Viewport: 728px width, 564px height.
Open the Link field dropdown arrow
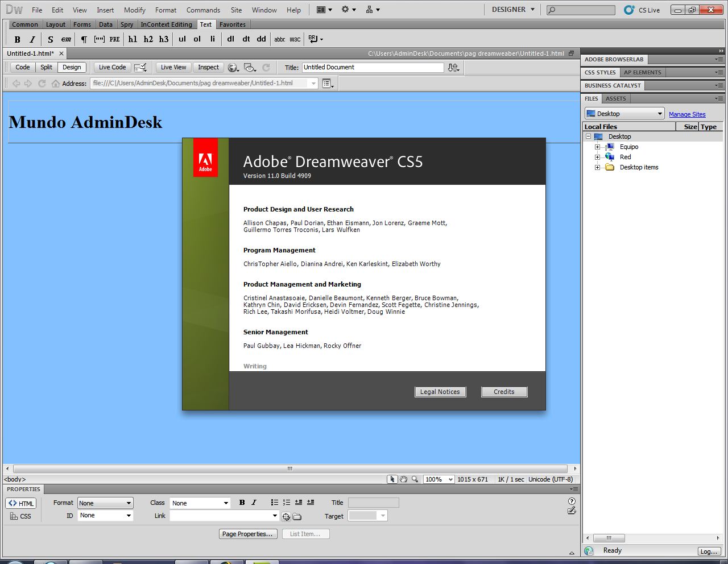[275, 516]
